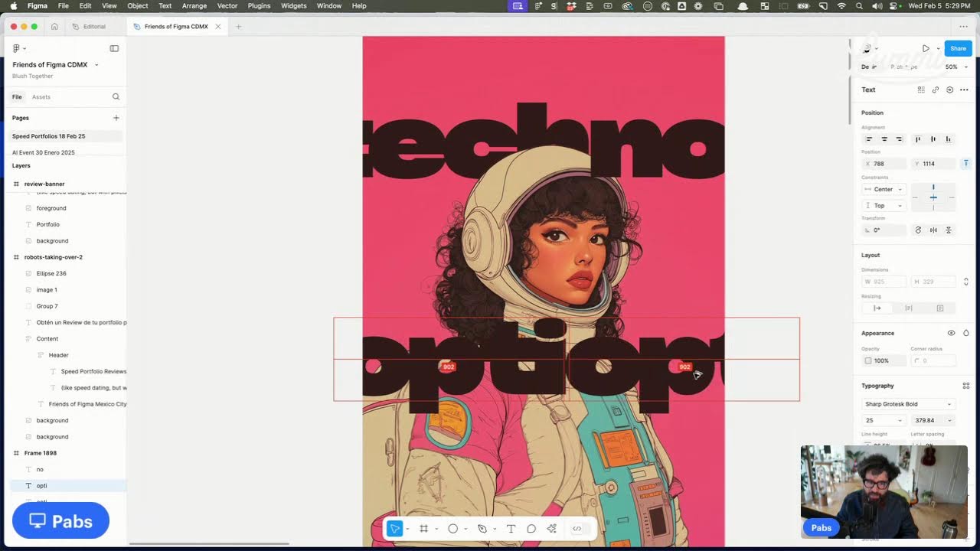Click the X position field 788
The height and width of the screenshot is (551, 980).
coord(884,164)
